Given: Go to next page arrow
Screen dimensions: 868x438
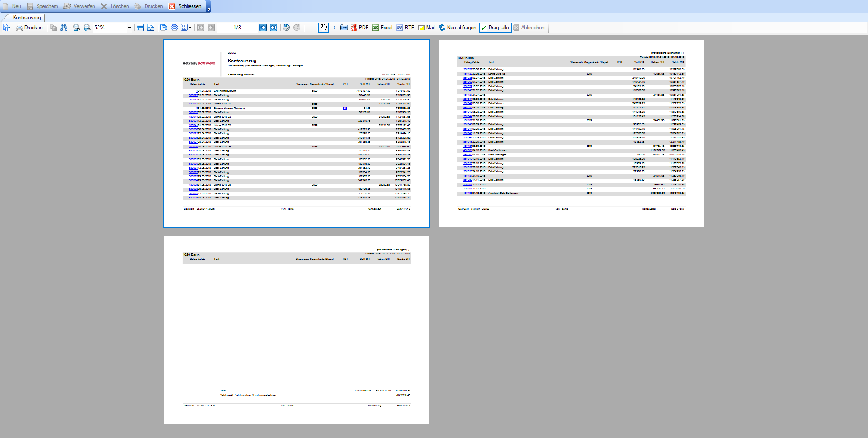Looking at the screenshot, I should pyautogui.click(x=263, y=28).
